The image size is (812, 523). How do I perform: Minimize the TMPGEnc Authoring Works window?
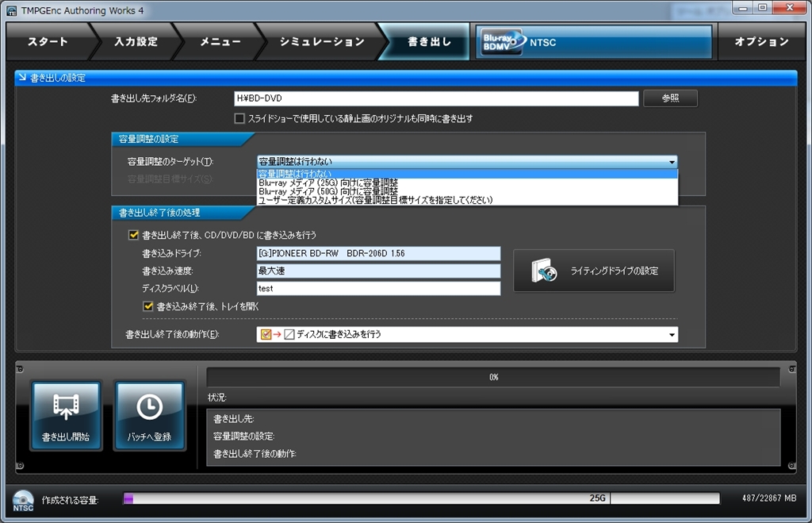743,8
